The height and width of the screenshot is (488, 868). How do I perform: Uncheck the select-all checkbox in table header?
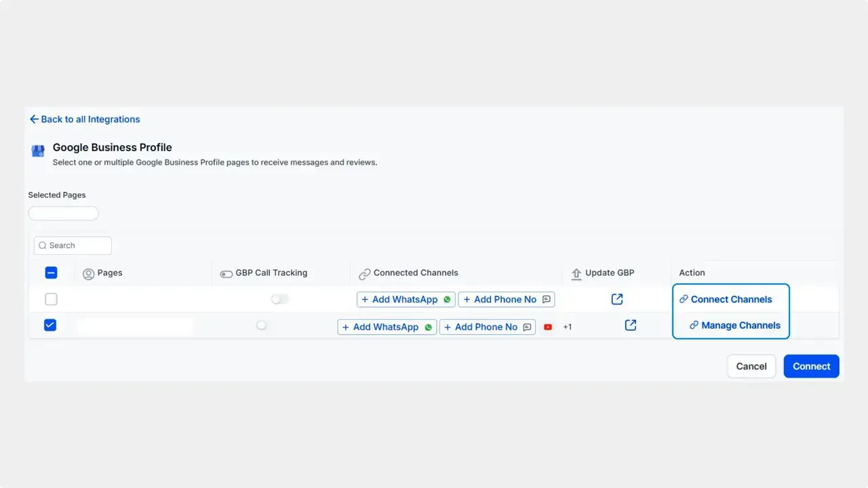click(51, 272)
